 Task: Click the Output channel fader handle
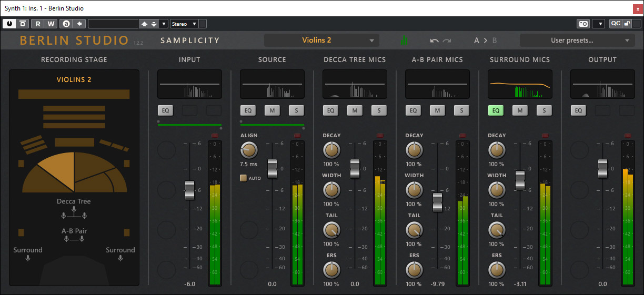(x=602, y=168)
